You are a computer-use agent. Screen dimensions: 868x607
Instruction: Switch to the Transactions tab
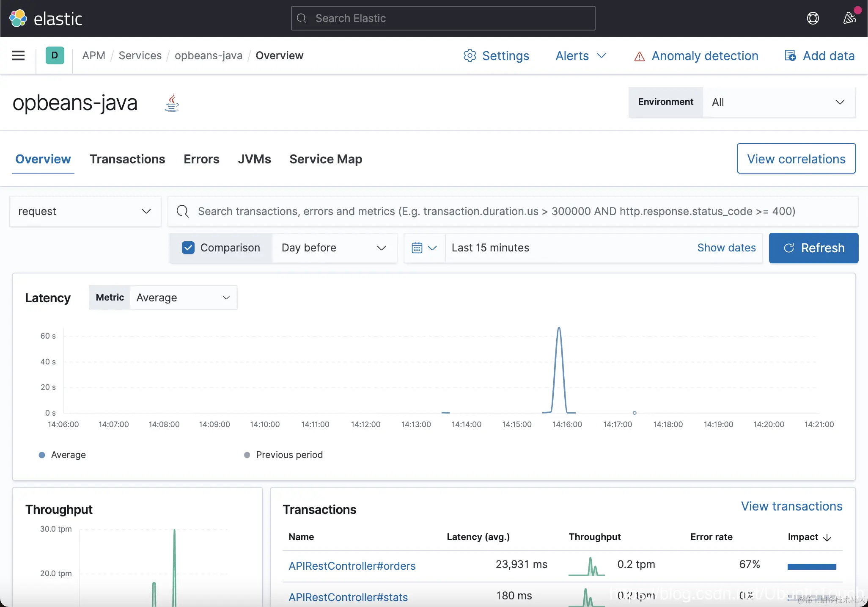coord(127,159)
